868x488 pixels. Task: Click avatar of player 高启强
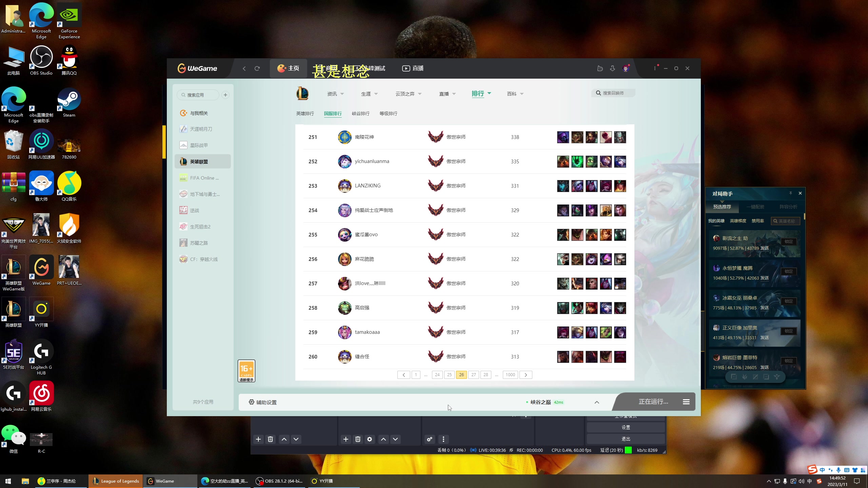pos(344,308)
